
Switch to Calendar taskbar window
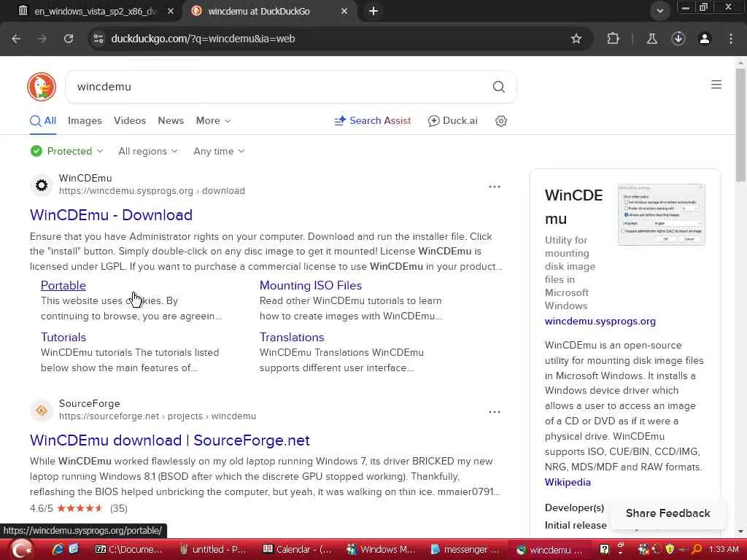pos(298,550)
